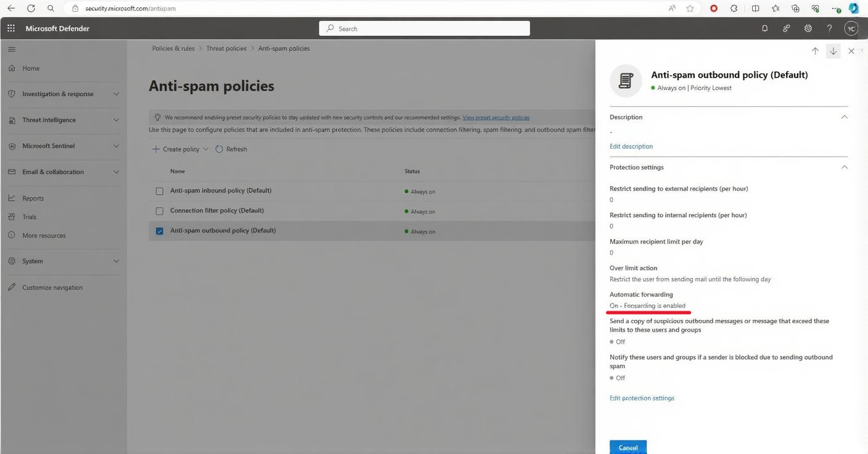Click the browser Read aloud icon

point(672,9)
